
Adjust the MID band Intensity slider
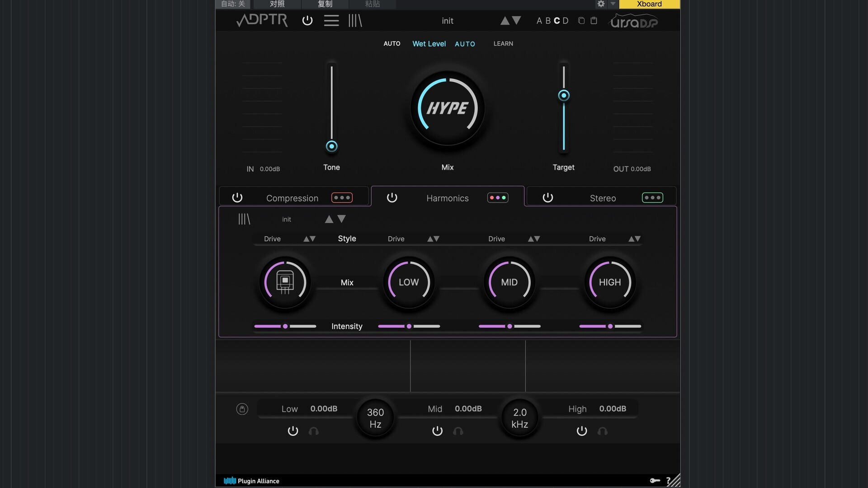(509, 326)
